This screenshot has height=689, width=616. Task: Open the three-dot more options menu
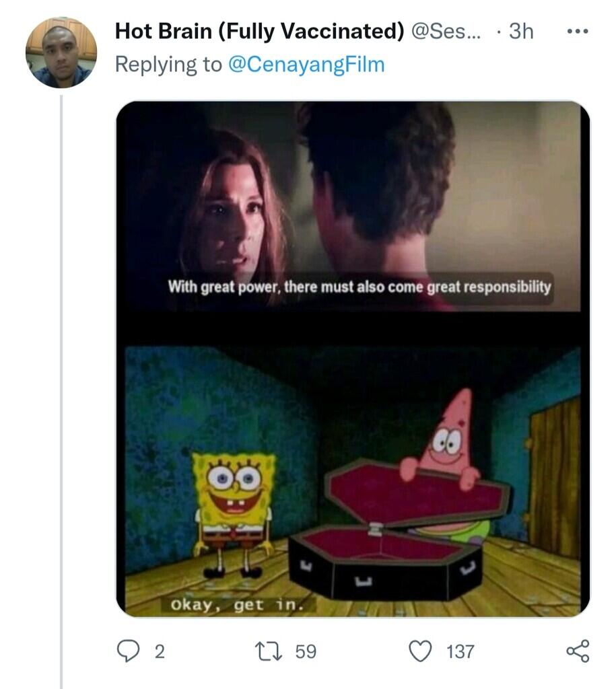click(x=577, y=32)
